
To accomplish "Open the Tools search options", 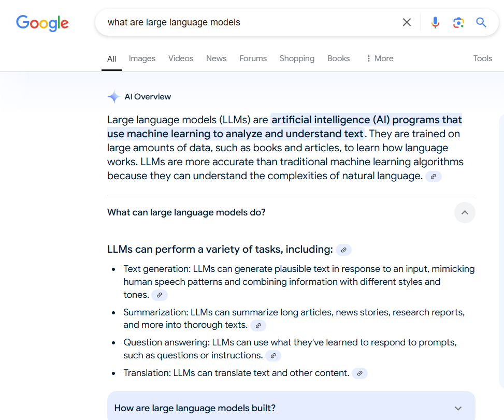I will tap(482, 59).
